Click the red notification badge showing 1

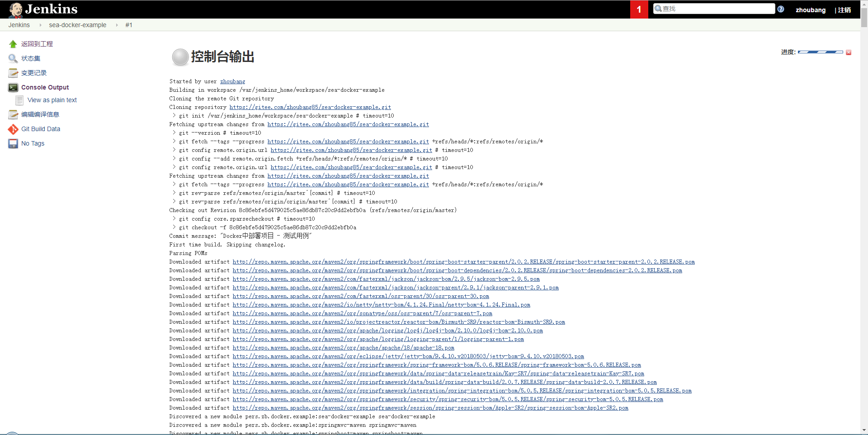pyautogui.click(x=639, y=9)
